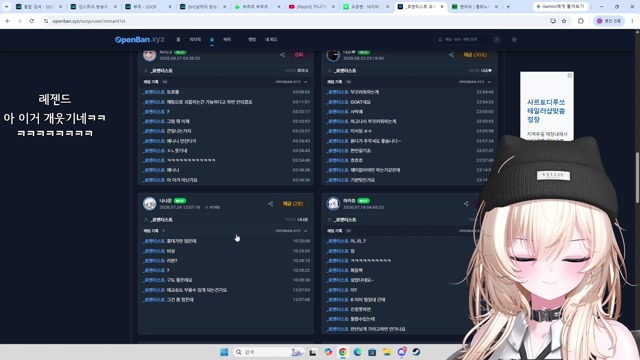Screen dimensions: 640x360
Task: Click the user name under 채금 (2분) card
Action: 162,220
